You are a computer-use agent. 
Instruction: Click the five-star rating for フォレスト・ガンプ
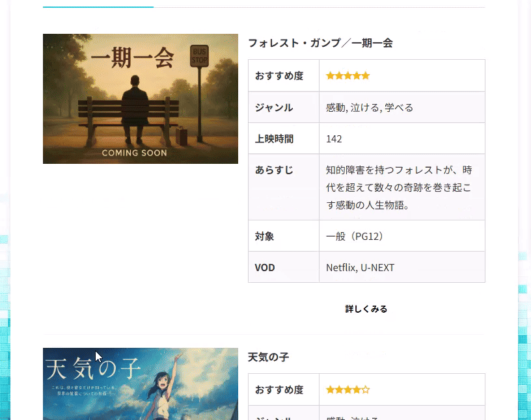click(x=347, y=75)
